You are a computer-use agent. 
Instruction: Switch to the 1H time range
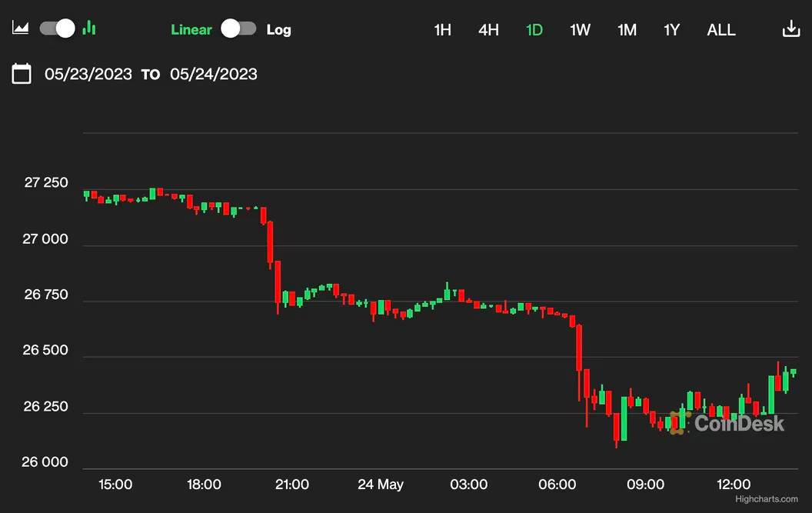tap(442, 30)
